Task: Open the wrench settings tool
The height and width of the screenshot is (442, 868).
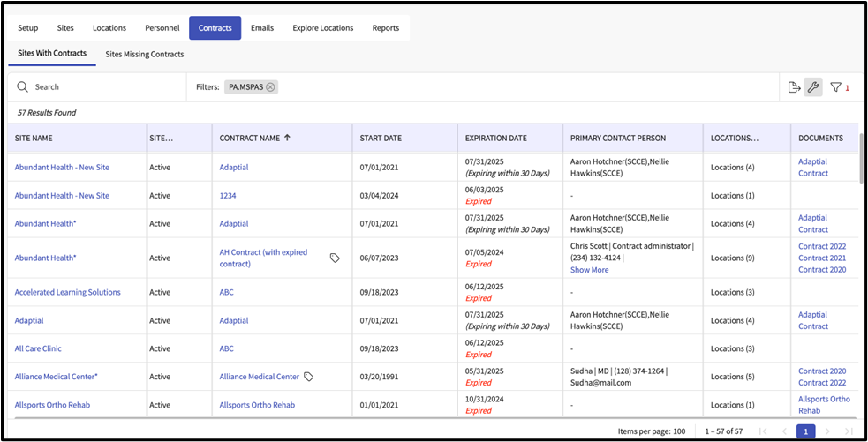Action: (x=813, y=87)
